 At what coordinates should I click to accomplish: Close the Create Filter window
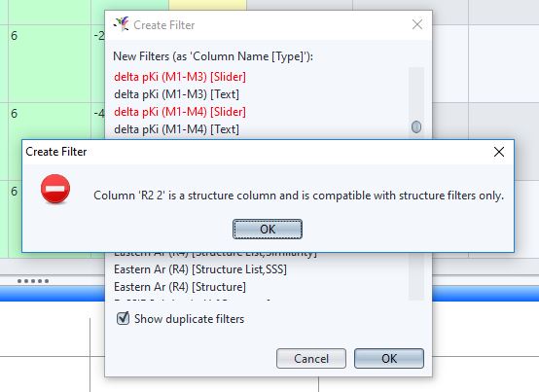[417, 24]
